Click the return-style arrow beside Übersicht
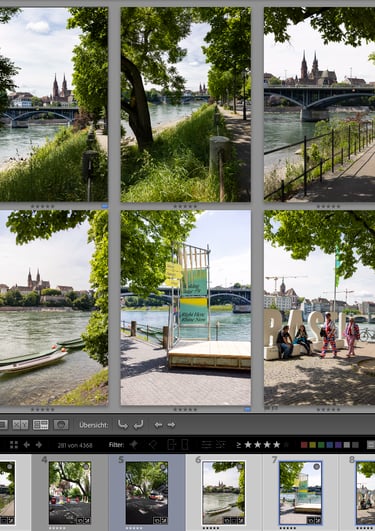Viewport: 375px width, 531px height. click(138, 424)
